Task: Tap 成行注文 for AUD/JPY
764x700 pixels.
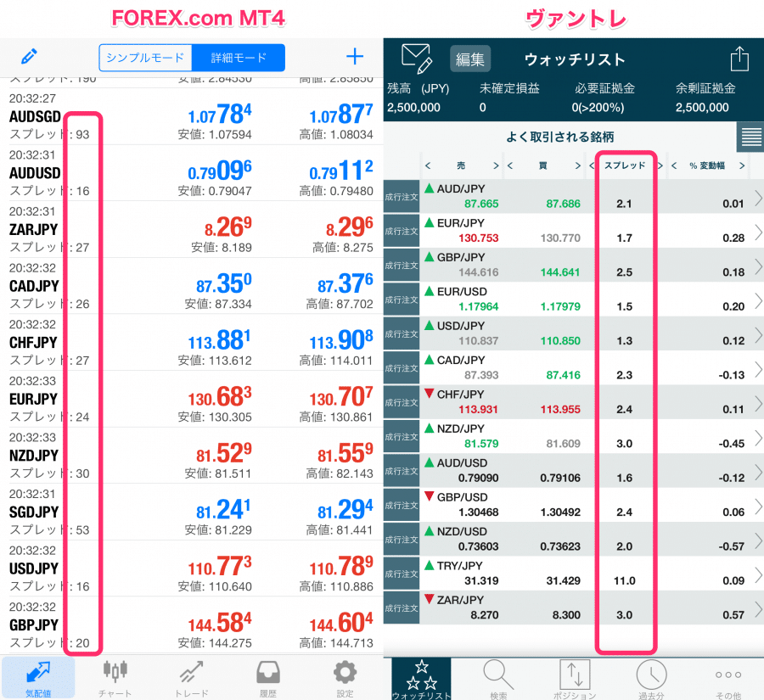Action: 402,196
